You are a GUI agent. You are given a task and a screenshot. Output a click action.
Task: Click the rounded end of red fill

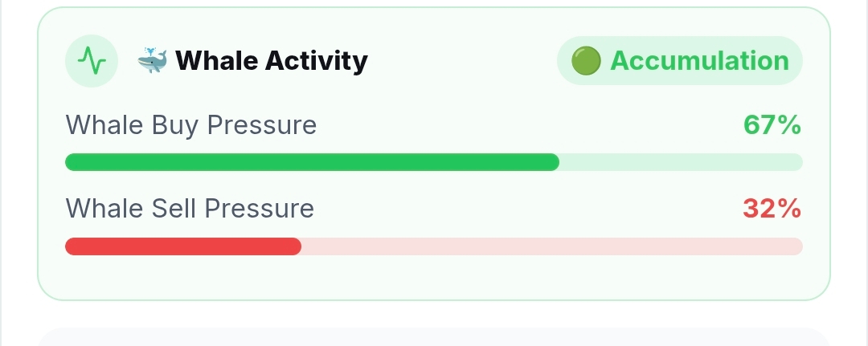294,246
